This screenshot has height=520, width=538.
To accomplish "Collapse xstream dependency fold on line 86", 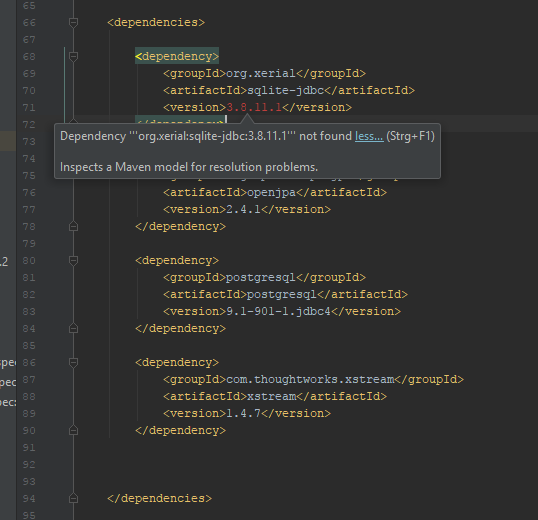I will coord(73,362).
